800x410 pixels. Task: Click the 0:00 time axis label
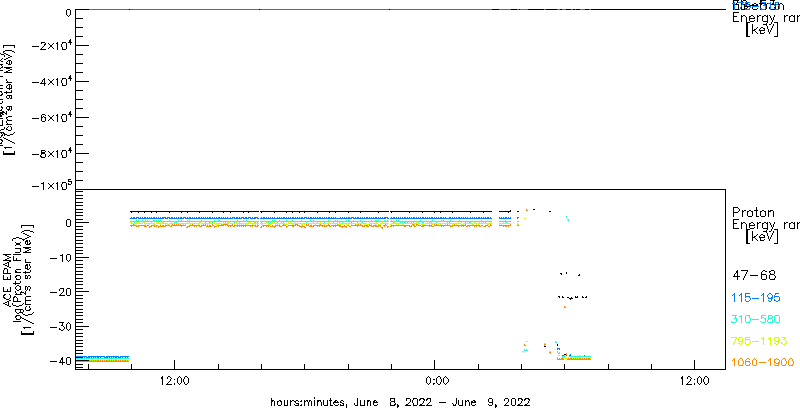tap(435, 381)
